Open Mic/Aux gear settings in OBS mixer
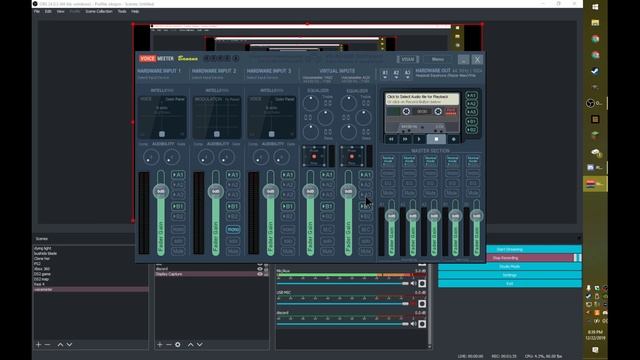640x360 pixels. click(422, 283)
